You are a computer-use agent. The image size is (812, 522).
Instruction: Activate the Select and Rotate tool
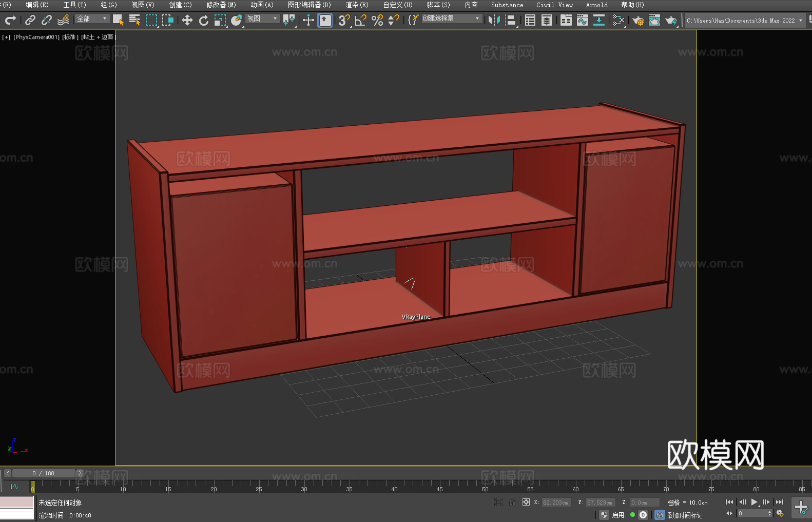click(204, 20)
